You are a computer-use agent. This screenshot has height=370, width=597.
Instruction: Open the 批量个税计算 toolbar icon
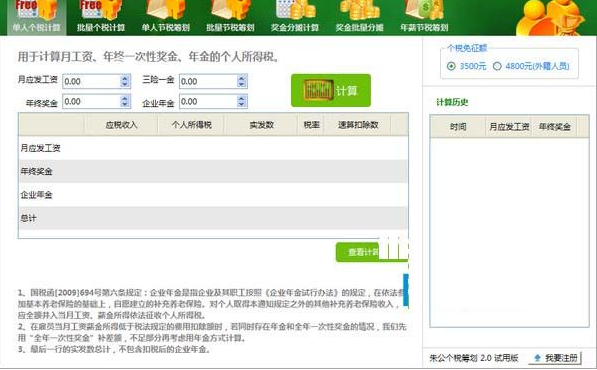click(101, 17)
